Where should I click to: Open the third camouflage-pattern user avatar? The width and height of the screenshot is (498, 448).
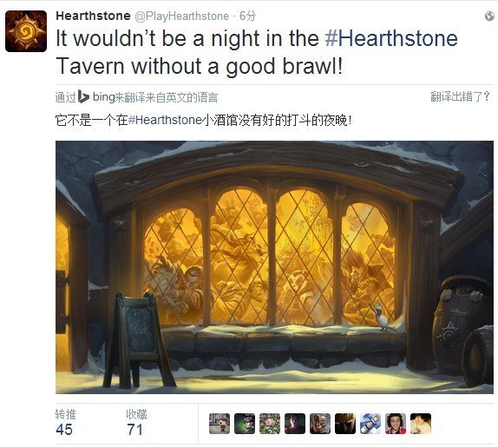coord(270,424)
